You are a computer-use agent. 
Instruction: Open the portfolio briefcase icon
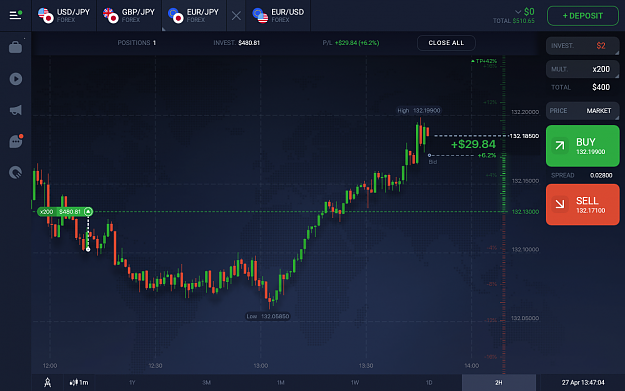[16, 47]
